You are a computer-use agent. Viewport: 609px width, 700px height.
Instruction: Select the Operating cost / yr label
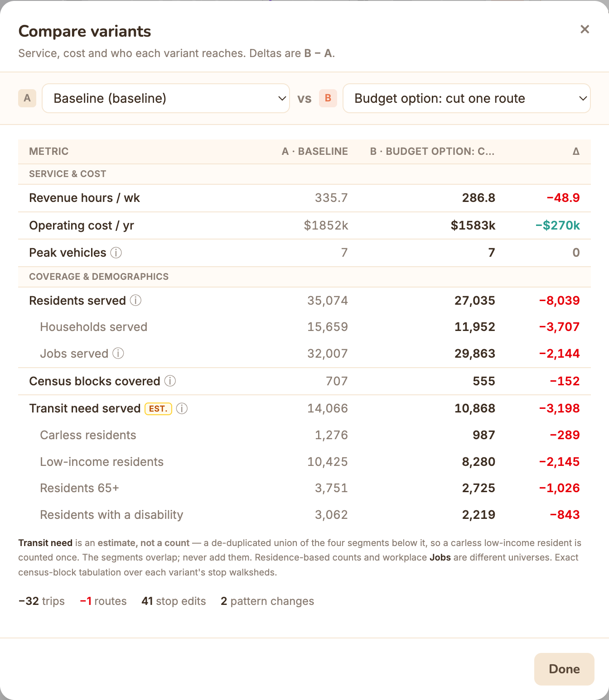pos(82,225)
